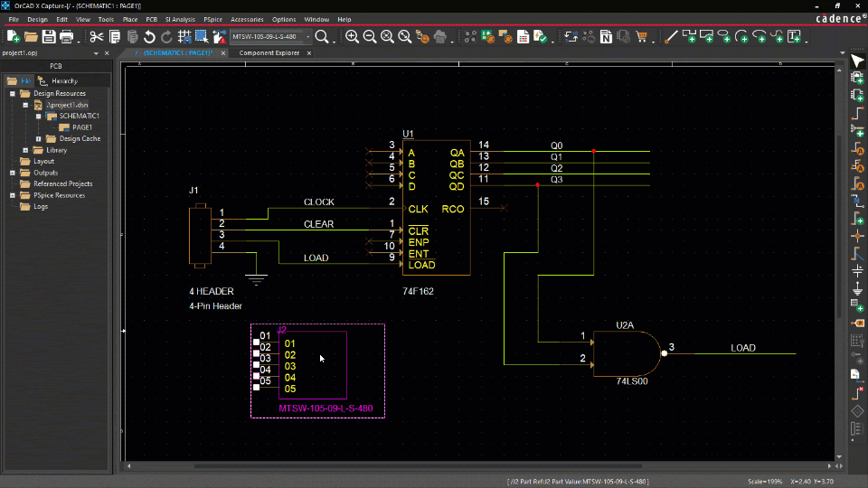Open the Accessories menu
This screenshot has width=868, height=488.
pyautogui.click(x=247, y=19)
